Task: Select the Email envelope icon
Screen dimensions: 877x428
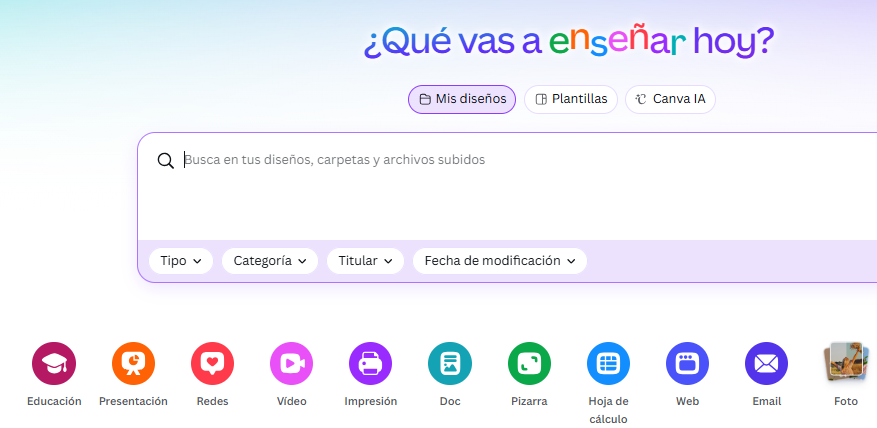Action: tap(766, 364)
